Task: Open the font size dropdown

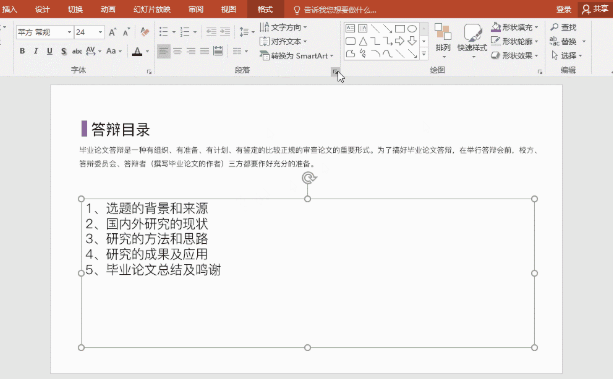Action: click(100, 32)
